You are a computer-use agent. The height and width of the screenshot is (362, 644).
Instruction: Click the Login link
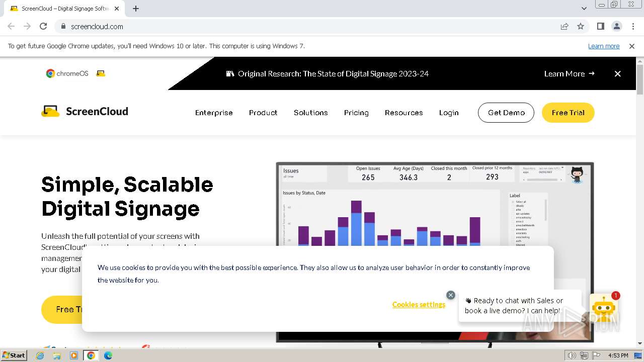tap(449, 113)
